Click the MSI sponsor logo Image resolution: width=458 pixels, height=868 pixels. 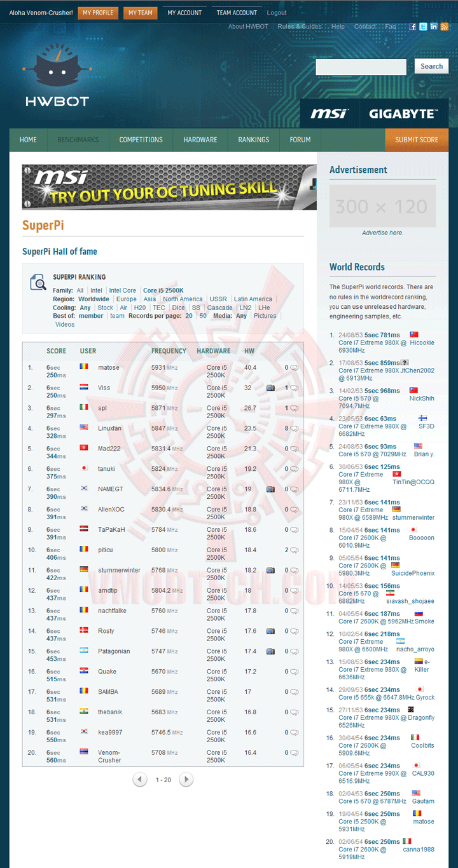(x=329, y=114)
